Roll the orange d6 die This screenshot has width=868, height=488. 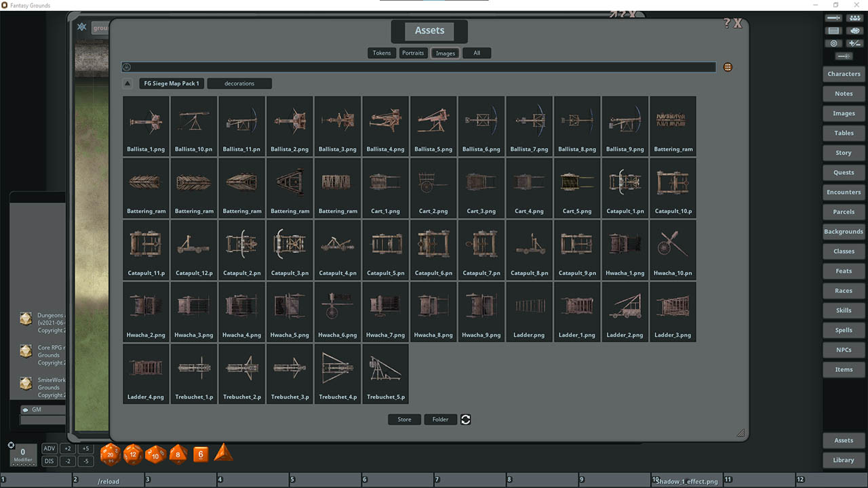pyautogui.click(x=201, y=454)
